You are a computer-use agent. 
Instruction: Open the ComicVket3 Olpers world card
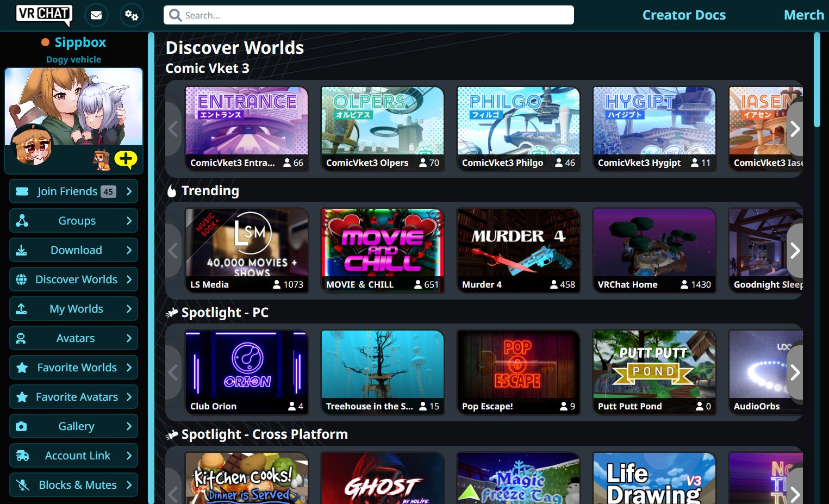383,129
